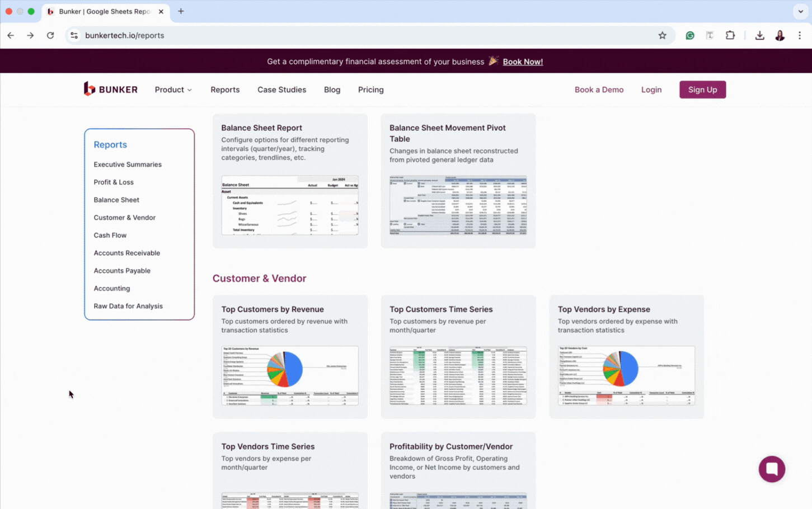
Task: Open the browser Downloads icon
Action: tap(759, 35)
